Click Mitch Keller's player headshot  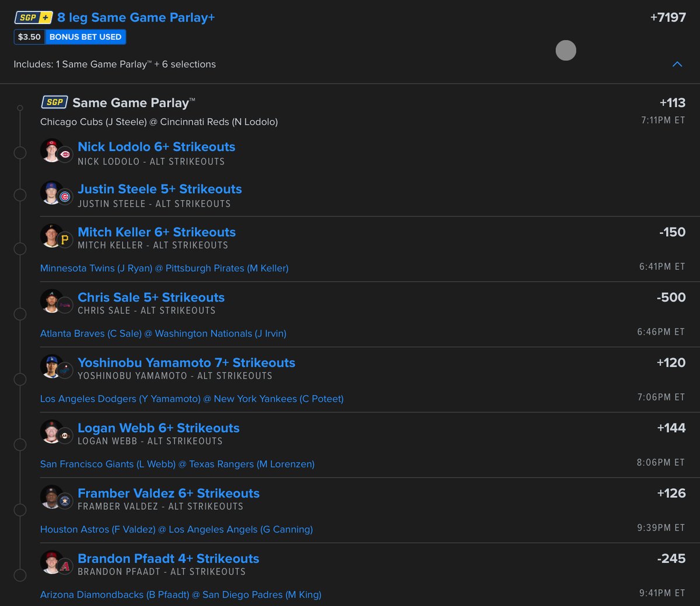point(51,236)
